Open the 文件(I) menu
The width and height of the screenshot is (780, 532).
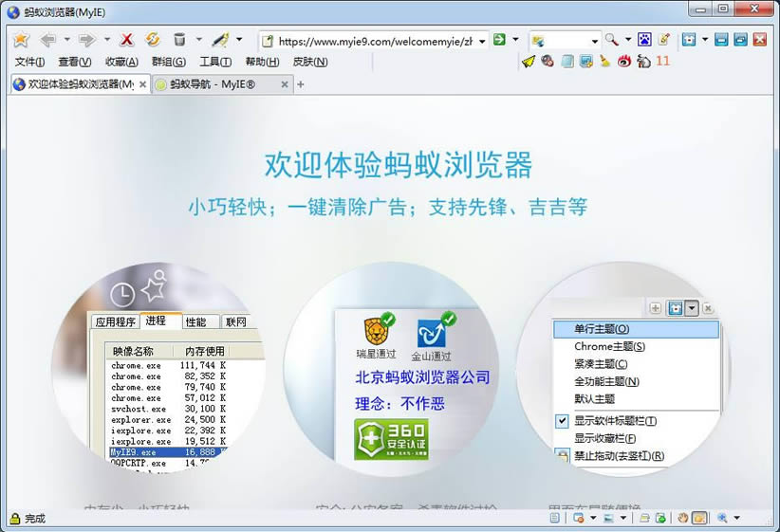pos(29,62)
